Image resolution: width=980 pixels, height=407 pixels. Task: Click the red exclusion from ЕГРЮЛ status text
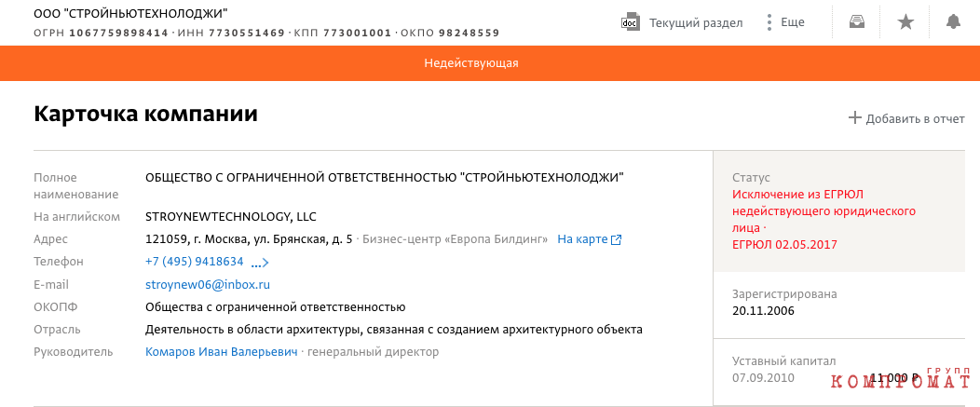823,220
